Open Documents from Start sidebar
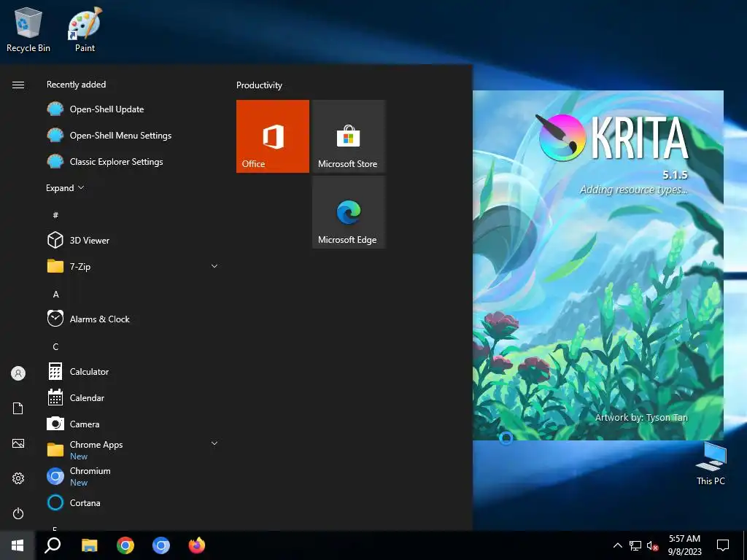This screenshot has width=747, height=560. (x=18, y=408)
